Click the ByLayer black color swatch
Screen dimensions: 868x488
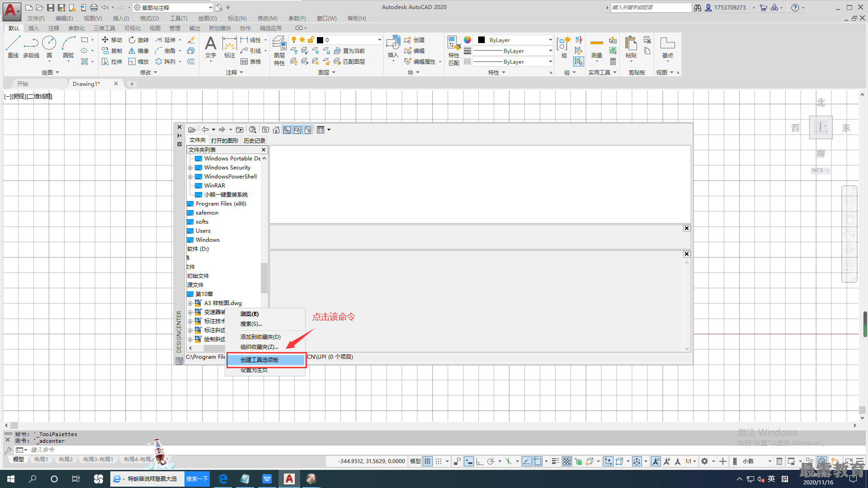click(x=481, y=40)
